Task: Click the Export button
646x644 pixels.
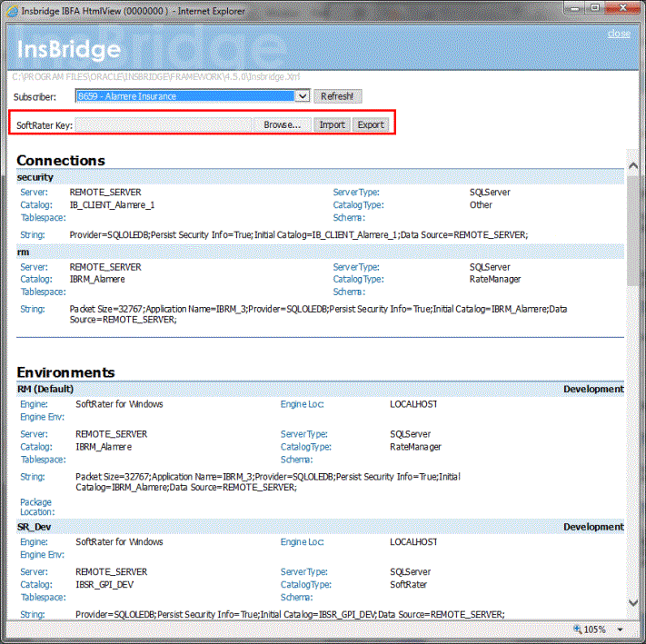Action: [x=371, y=124]
